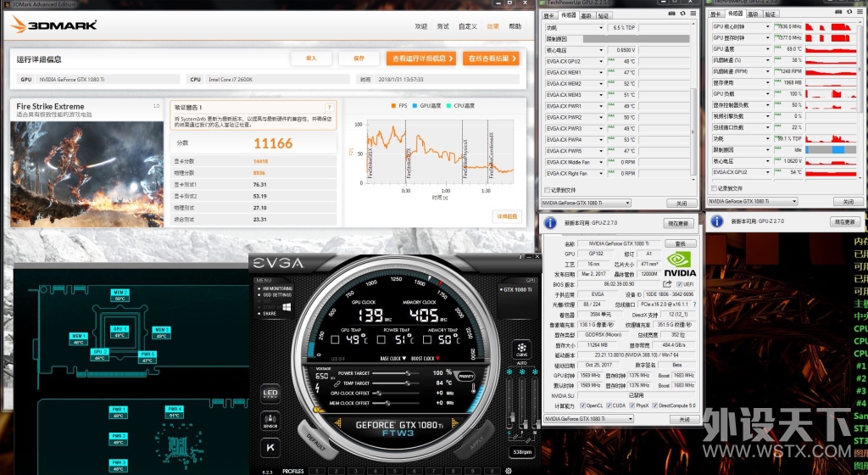
Task: Click the right yellow arrow beside GeForce GTX 1080 Ti
Action: (455, 423)
